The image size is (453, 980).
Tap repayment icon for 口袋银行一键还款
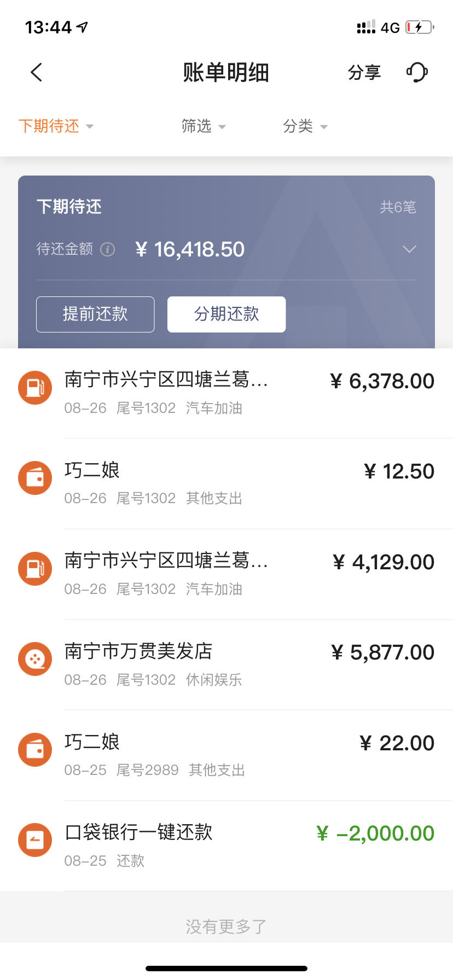pos(35,840)
